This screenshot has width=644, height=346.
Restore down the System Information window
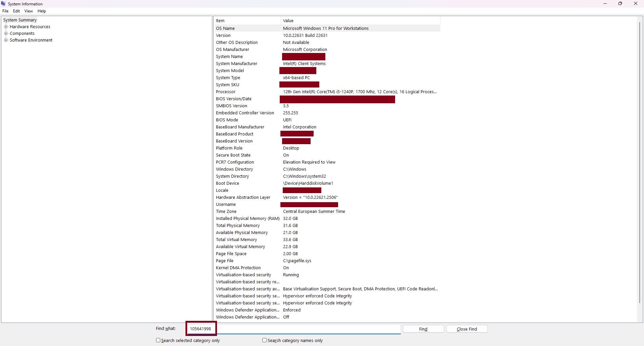click(x=620, y=4)
